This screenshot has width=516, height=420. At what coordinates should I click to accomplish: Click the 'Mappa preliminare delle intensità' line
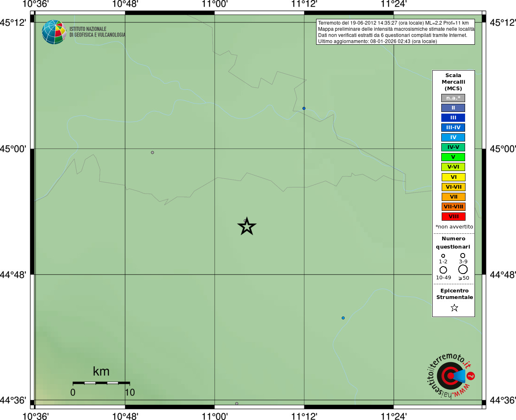(396, 29)
